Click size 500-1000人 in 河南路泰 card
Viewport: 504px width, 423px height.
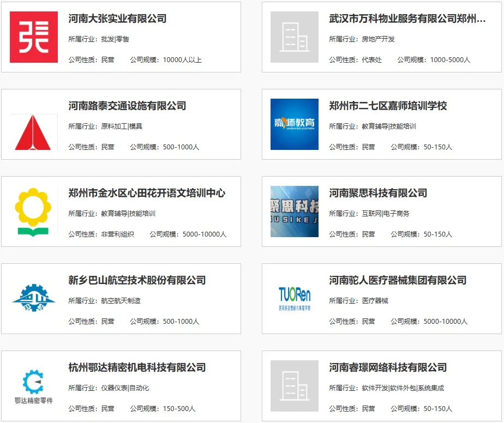(181, 147)
